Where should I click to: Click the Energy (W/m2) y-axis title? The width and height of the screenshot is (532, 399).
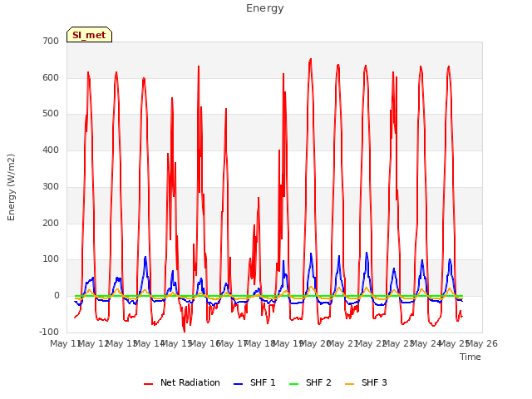coord(11,187)
